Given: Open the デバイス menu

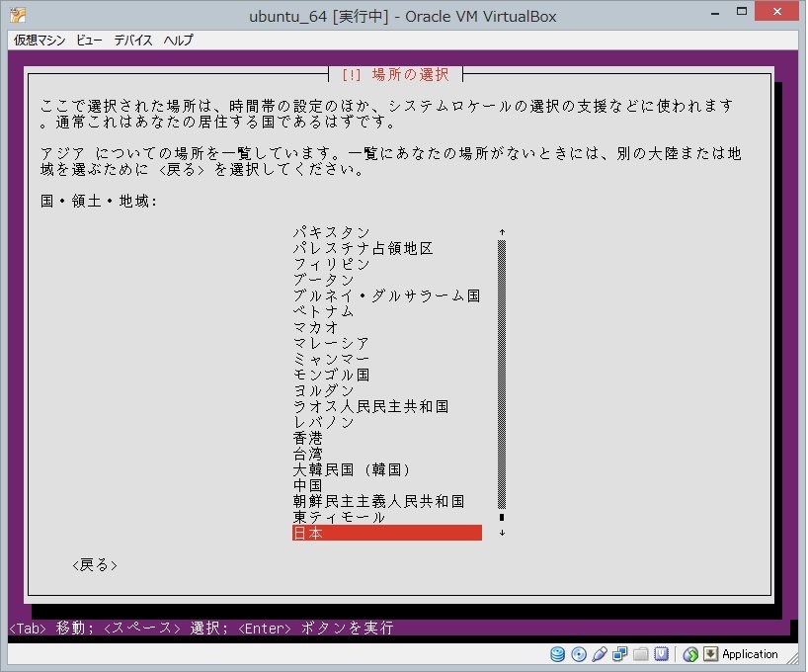Looking at the screenshot, I should 133,41.
